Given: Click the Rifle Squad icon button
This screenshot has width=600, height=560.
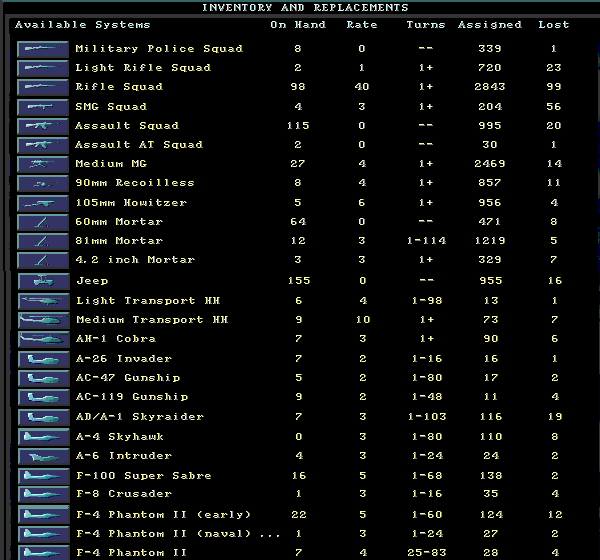Looking at the screenshot, I should pyautogui.click(x=43, y=87).
